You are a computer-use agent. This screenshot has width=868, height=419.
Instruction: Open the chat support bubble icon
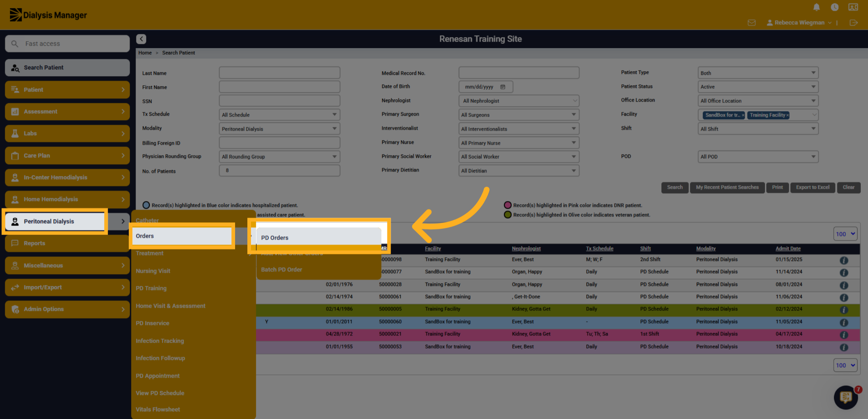tap(846, 397)
